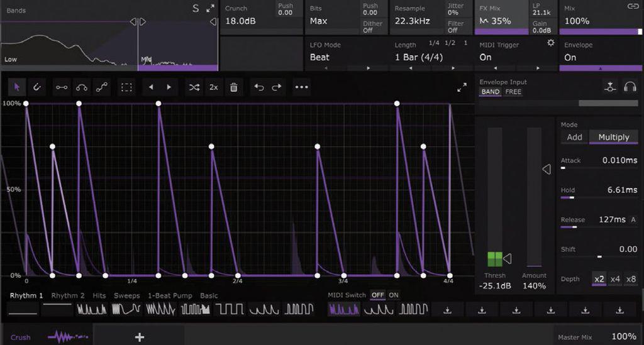Screen dimensions: 644x345
Task: Adjust the Mix 100% slider
Action: [x=601, y=31]
